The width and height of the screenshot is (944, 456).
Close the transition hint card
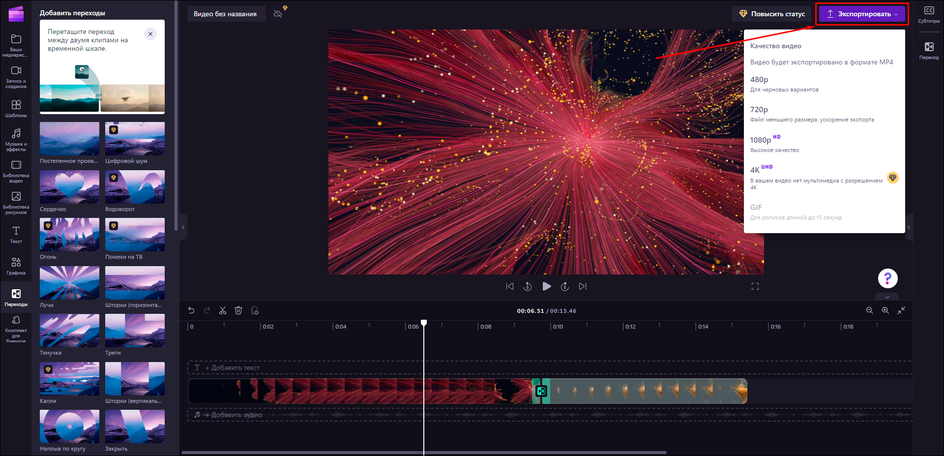pyautogui.click(x=151, y=34)
